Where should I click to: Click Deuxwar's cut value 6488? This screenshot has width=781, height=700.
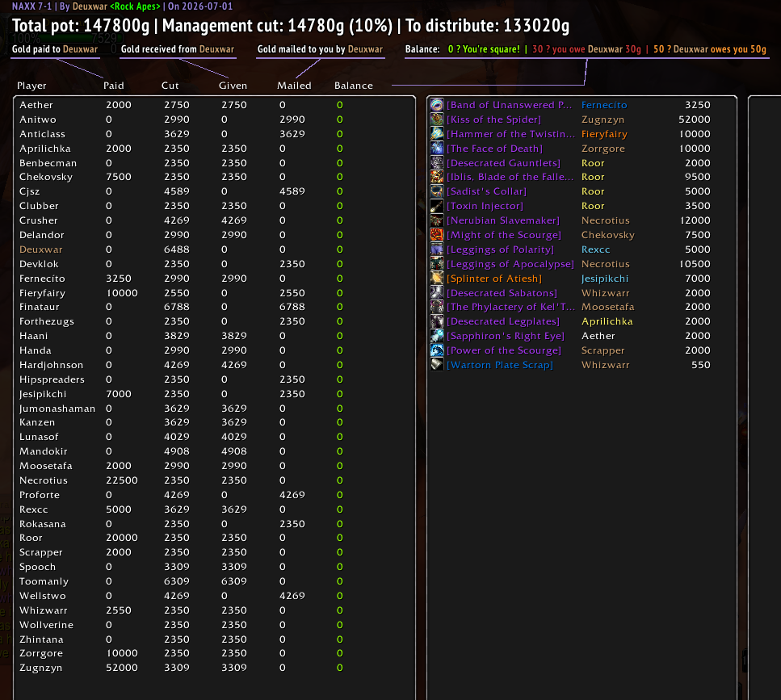tap(177, 249)
